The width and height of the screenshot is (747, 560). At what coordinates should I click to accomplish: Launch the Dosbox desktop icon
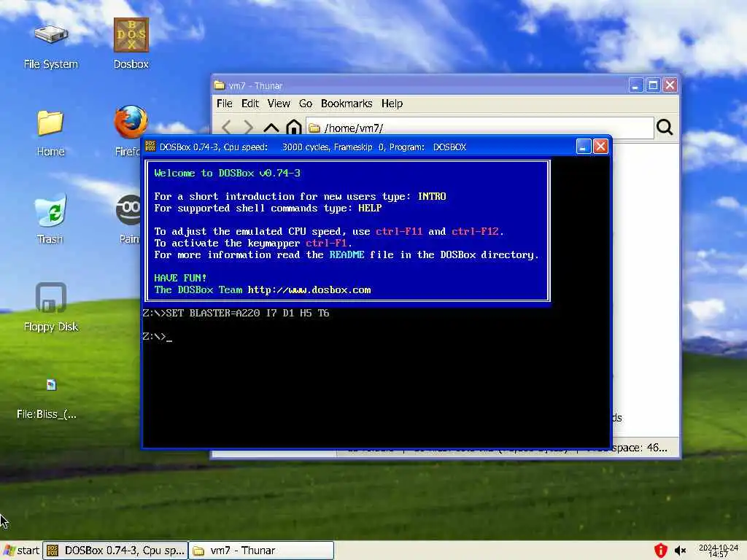pyautogui.click(x=131, y=35)
